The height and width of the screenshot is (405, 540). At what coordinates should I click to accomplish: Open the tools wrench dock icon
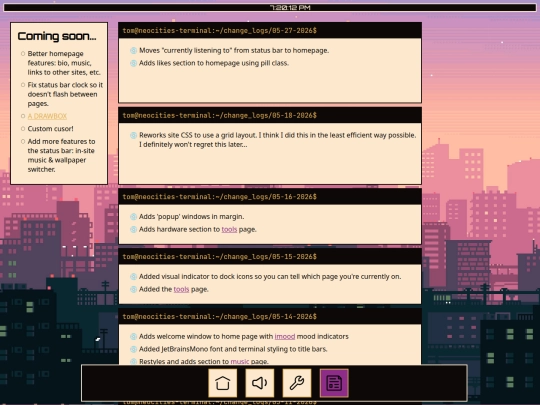(297, 383)
